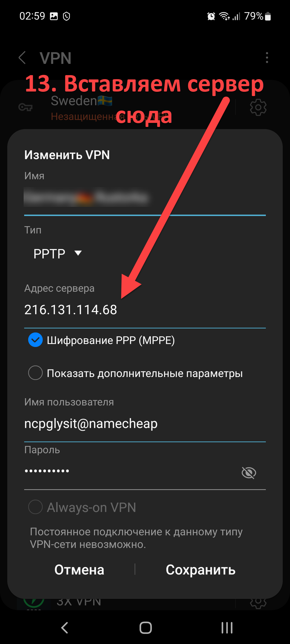Screen dimensions: 290x644
Task: Open the three-dot overflow menu
Action: click(x=267, y=58)
